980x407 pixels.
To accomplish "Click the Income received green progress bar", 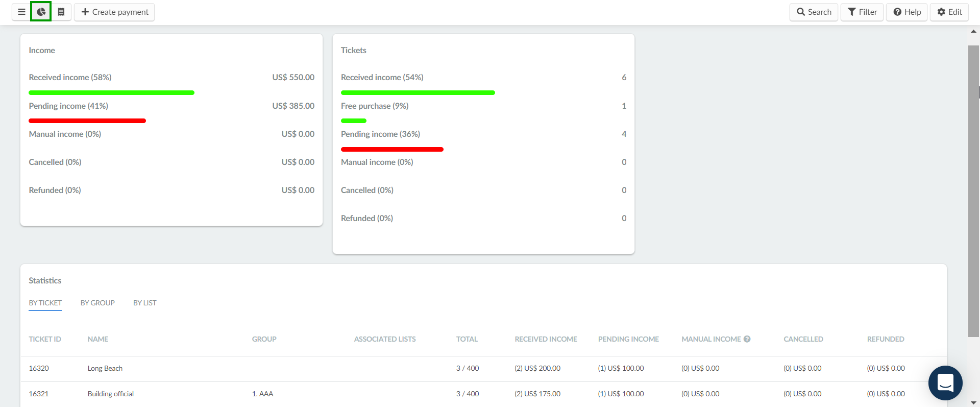I will point(111,92).
